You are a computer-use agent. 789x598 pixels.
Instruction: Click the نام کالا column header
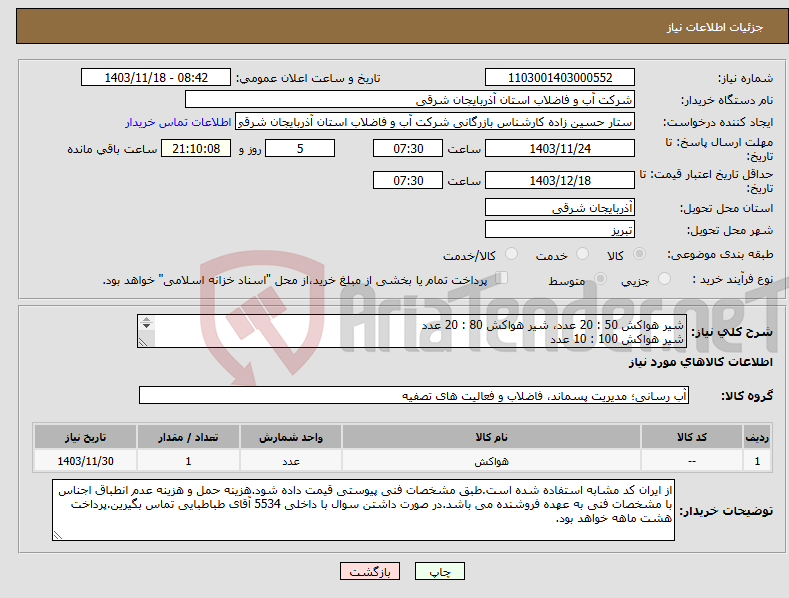[x=491, y=437]
